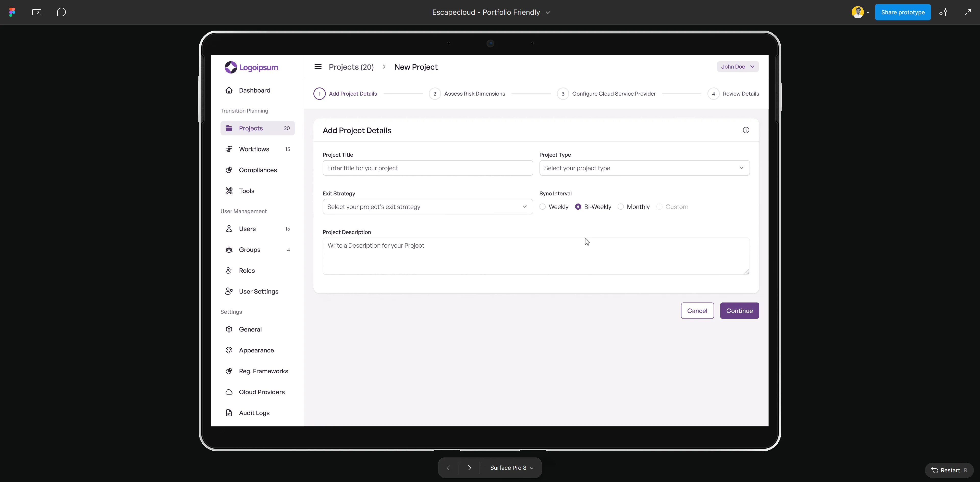Go to step 2 Assess Risk Dimensions
The image size is (980, 482).
tap(467, 94)
